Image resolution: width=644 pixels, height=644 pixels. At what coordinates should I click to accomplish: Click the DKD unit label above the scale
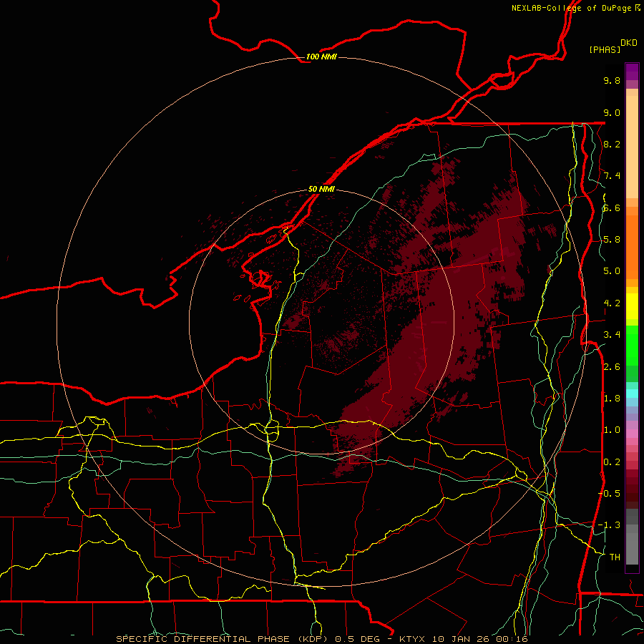pyautogui.click(x=628, y=42)
